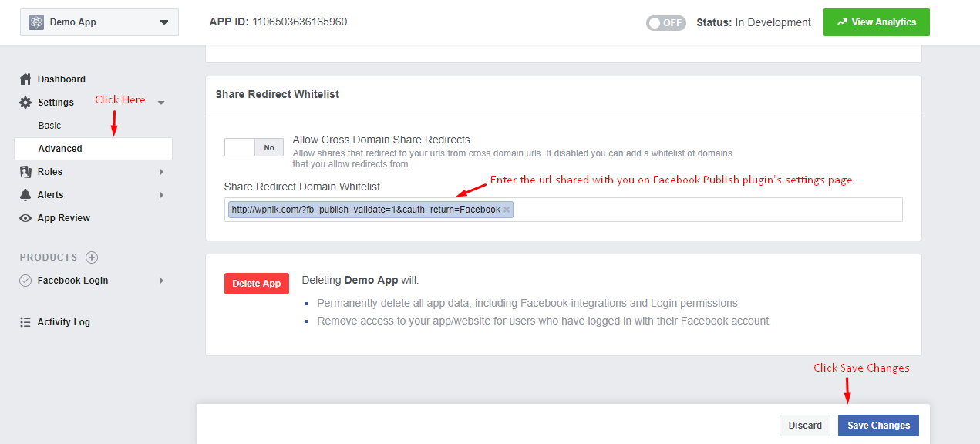Discard the unsaved changes
Image resolution: width=980 pixels, height=444 pixels.
tap(805, 425)
